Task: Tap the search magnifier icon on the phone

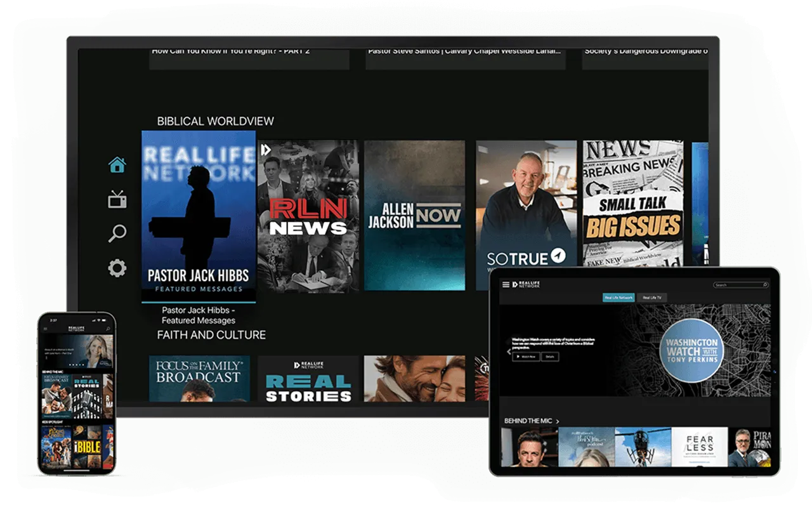Action: coord(108,329)
